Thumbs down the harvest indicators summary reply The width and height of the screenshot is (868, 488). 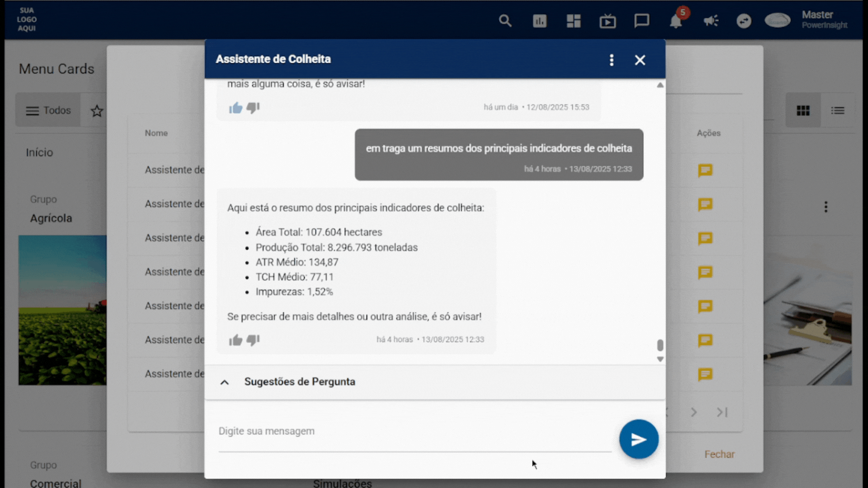(x=253, y=340)
